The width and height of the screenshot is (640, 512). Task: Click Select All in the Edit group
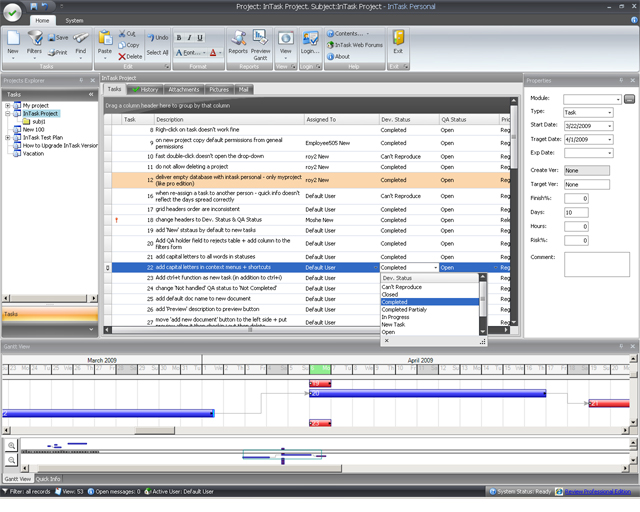pos(157,53)
